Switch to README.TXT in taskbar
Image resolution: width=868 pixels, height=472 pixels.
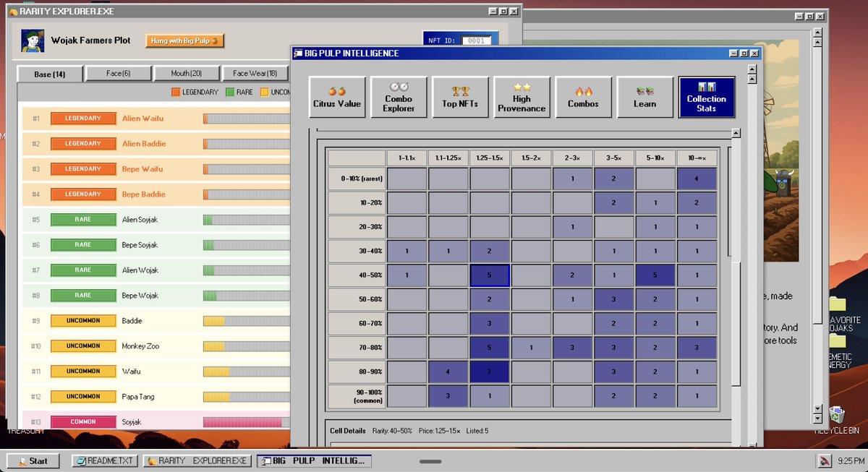click(x=106, y=460)
